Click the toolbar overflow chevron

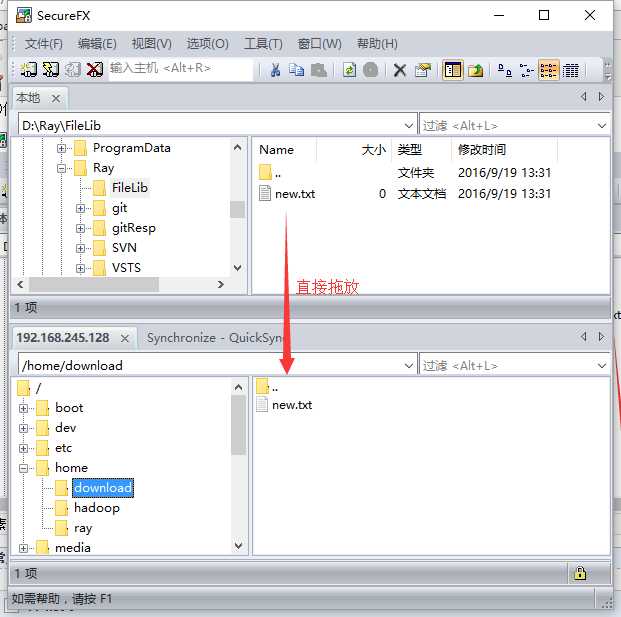[608, 70]
